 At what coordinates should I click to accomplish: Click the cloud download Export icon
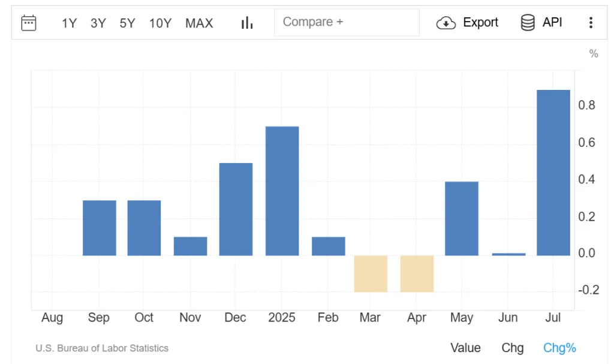446,23
